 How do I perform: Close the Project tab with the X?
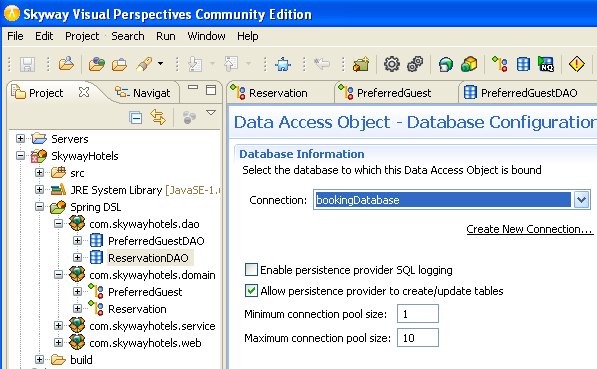[x=84, y=92]
